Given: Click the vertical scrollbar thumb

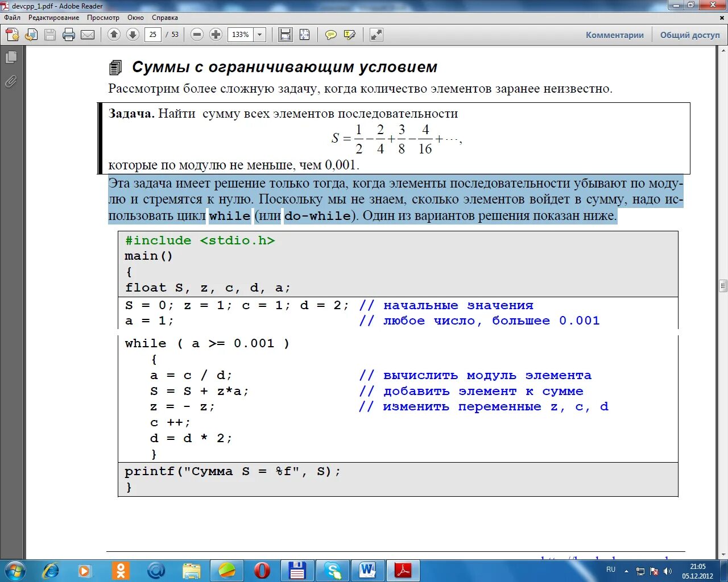Looking at the screenshot, I should pyautogui.click(x=723, y=285).
